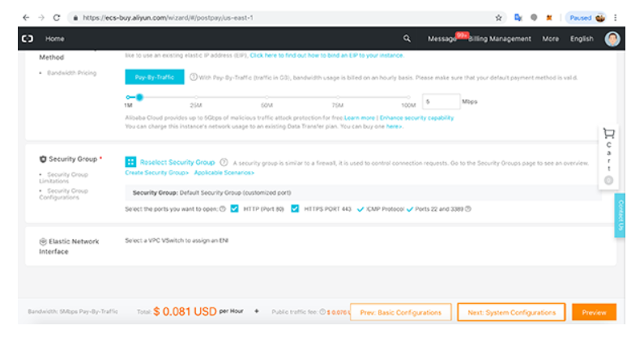The image size is (644, 347).
Task: Click help icon next to Reselect Security Group
Action: click(x=224, y=162)
